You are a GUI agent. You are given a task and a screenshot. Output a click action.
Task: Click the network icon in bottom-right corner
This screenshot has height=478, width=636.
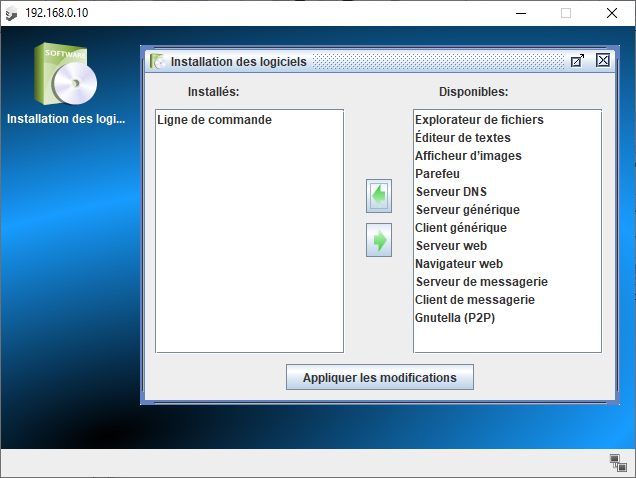tap(617, 461)
